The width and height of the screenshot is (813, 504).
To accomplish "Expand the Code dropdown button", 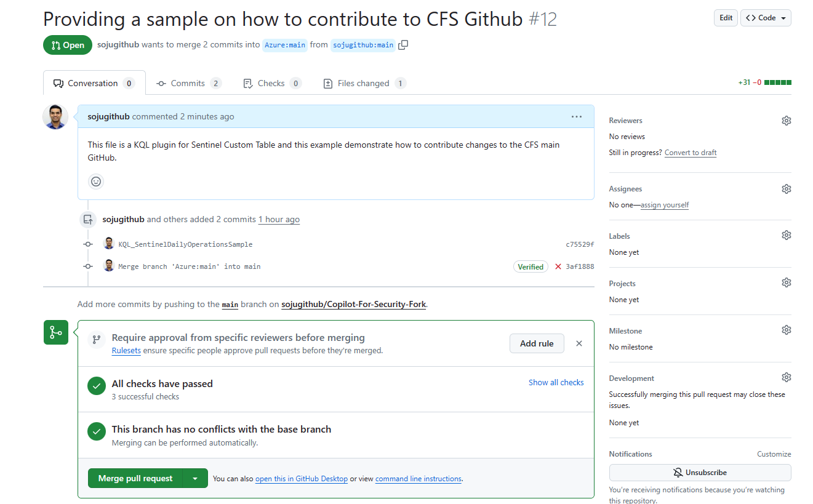I will point(766,18).
